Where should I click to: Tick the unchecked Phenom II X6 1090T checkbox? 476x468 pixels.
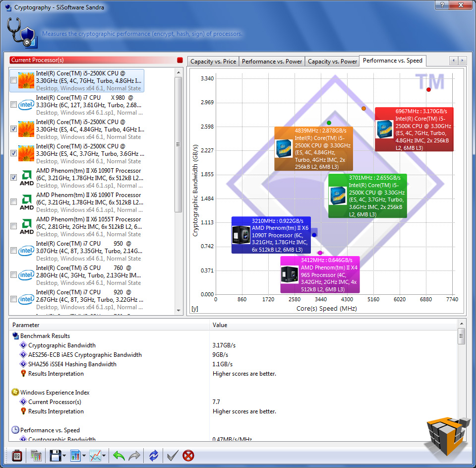pyautogui.click(x=14, y=202)
